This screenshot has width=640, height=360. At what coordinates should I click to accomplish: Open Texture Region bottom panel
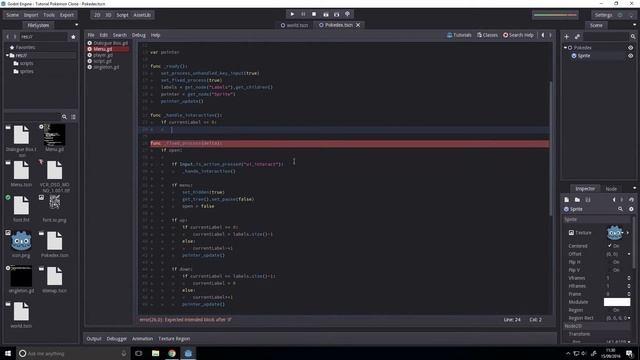174,339
